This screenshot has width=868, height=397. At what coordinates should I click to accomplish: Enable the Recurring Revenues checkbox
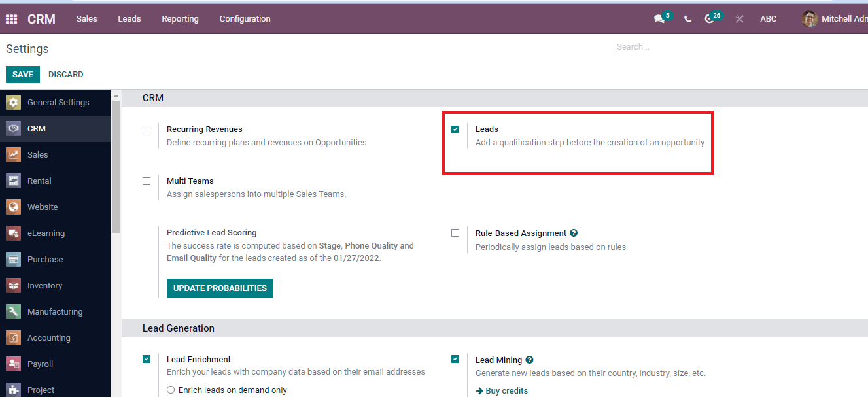click(147, 129)
